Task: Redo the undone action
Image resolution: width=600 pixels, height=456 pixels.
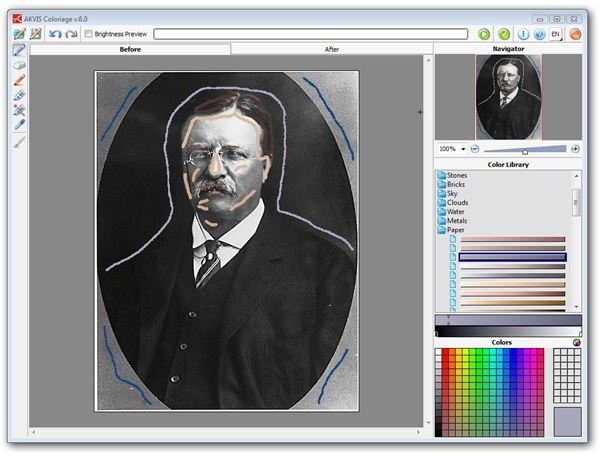Action: point(72,34)
